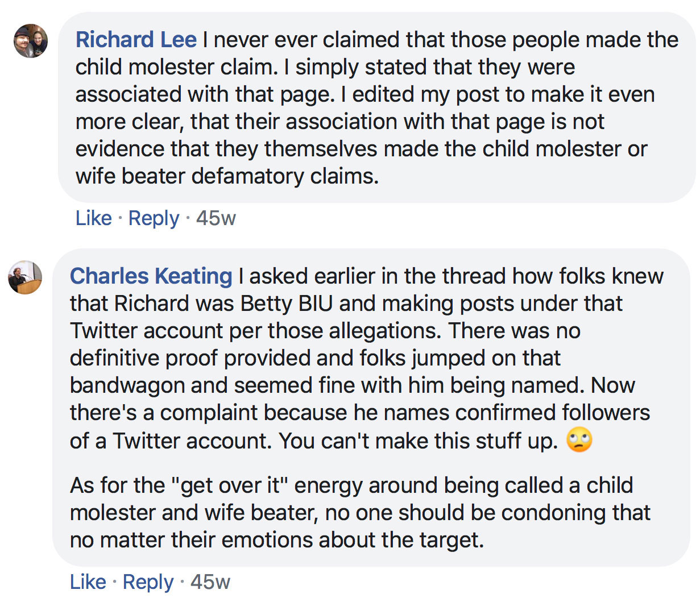Like Richard Lee's comment
Viewport: 700px width, 598px height.
(x=94, y=218)
